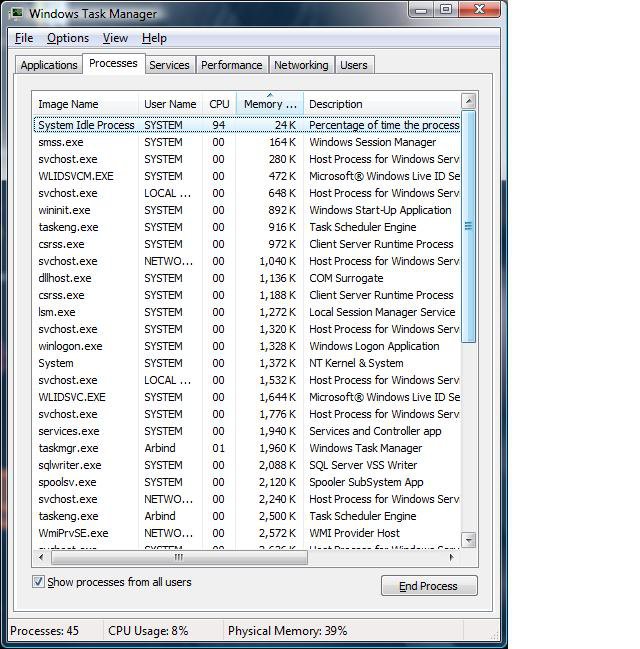Select svchost.exe using 1,320 K
The width and height of the screenshot is (640, 649).
(x=247, y=329)
